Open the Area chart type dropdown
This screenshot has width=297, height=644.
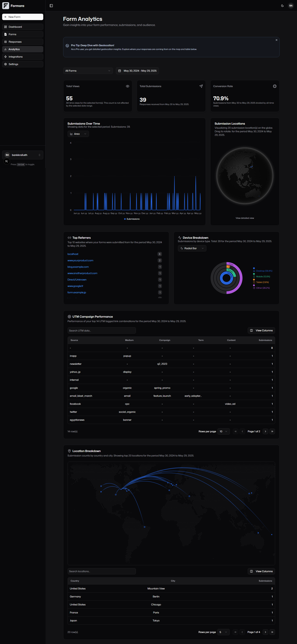tap(78, 134)
